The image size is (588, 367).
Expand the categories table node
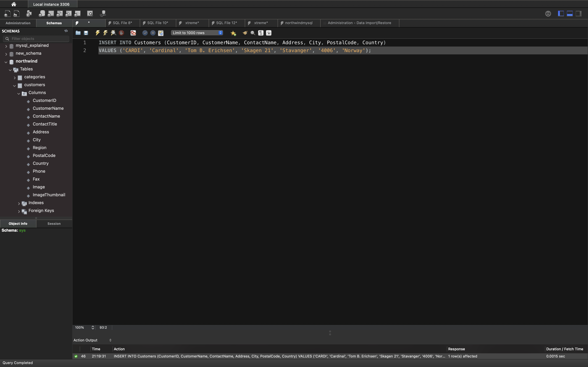(x=15, y=78)
